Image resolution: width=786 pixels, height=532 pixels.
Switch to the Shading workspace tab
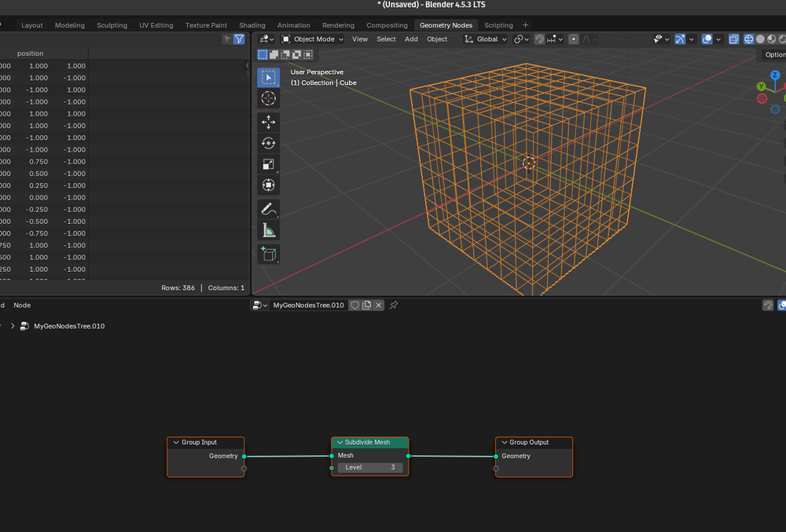[252, 24]
